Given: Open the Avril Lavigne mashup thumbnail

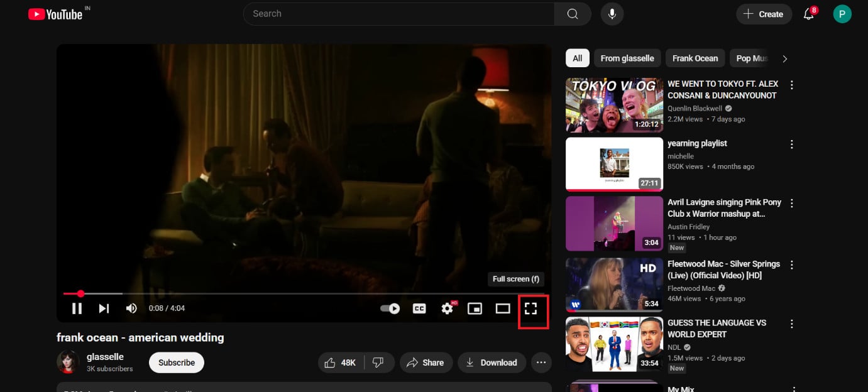Looking at the screenshot, I should [x=614, y=224].
